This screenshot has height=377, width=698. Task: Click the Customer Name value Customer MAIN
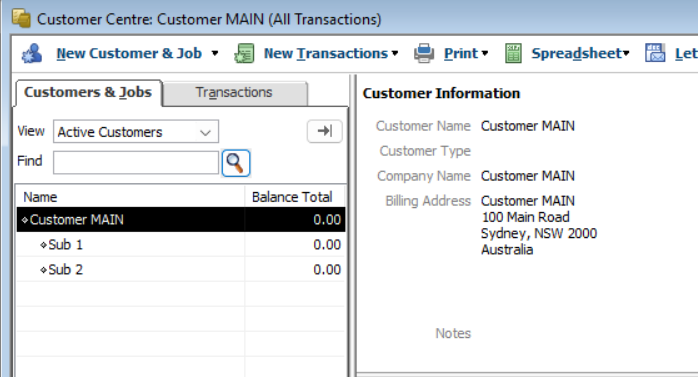pyautogui.click(x=528, y=126)
